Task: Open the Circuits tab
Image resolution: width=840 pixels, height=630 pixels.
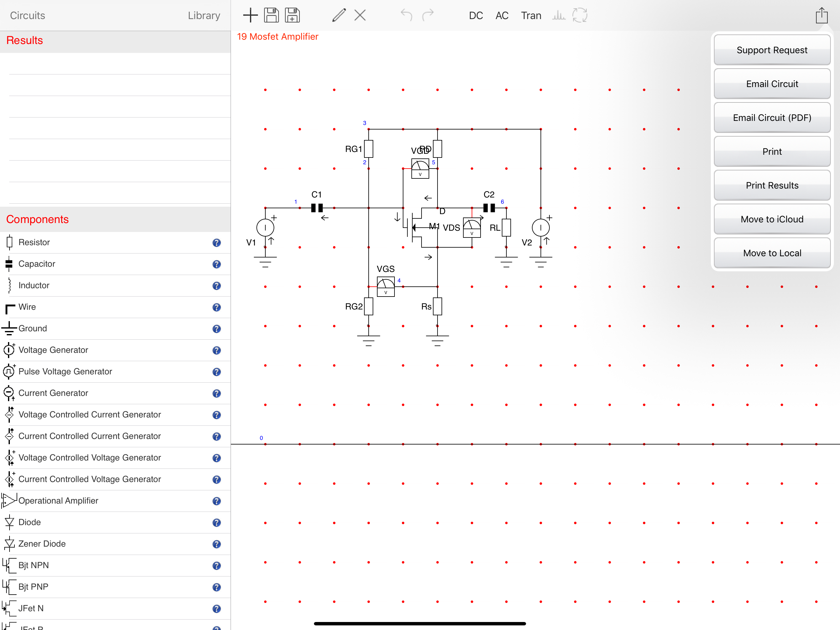Action: coord(27,16)
